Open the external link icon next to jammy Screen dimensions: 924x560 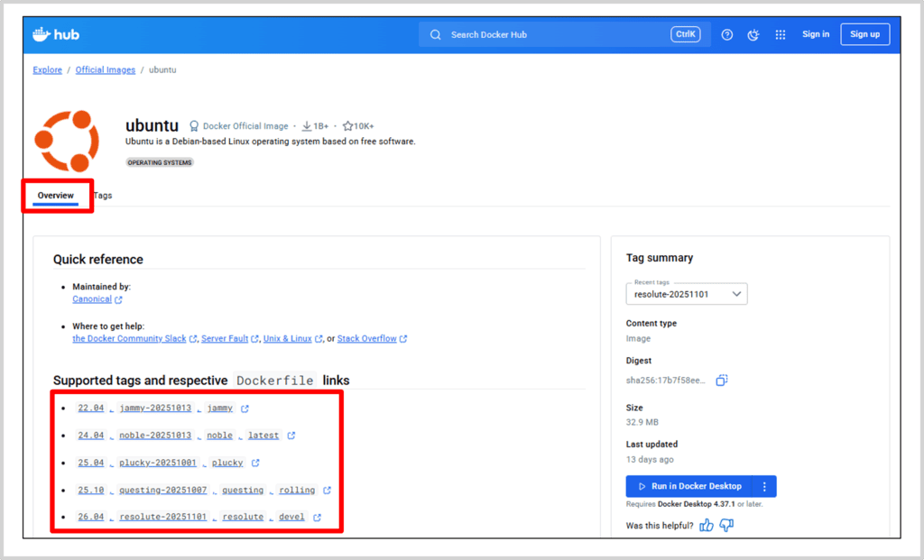coord(245,407)
